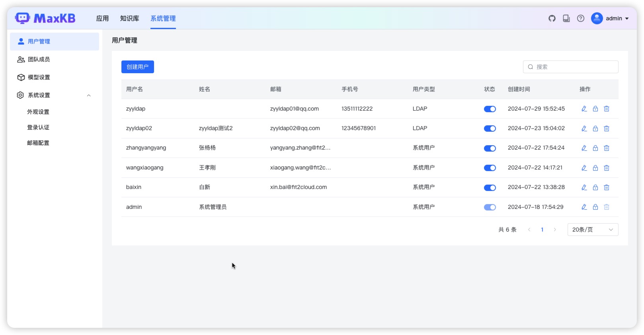Go to next page arrow
644x335 pixels.
tap(555, 230)
